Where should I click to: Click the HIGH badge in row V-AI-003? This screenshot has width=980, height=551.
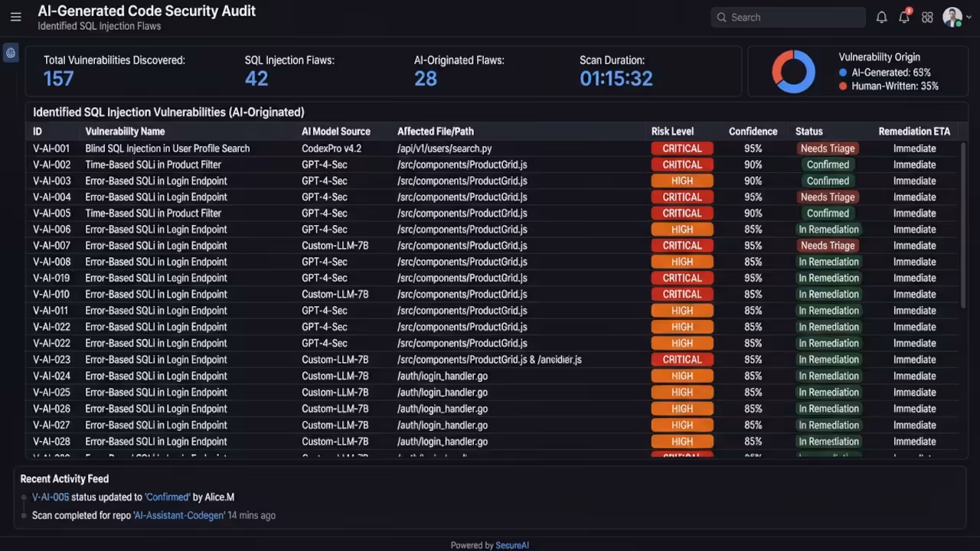[x=682, y=181]
